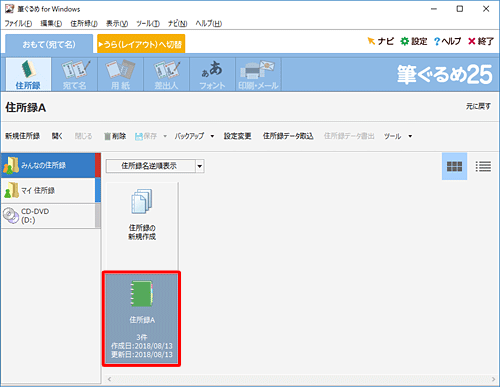Click 住所録データ書出 export button
500x387 pixels.
(x=349, y=136)
